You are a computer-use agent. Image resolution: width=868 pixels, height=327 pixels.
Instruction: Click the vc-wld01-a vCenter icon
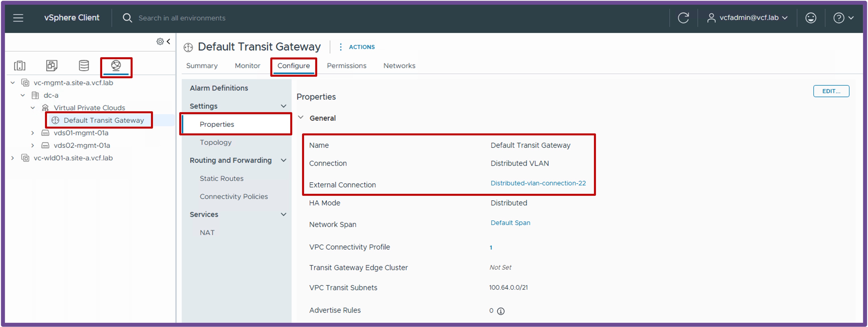pos(25,158)
